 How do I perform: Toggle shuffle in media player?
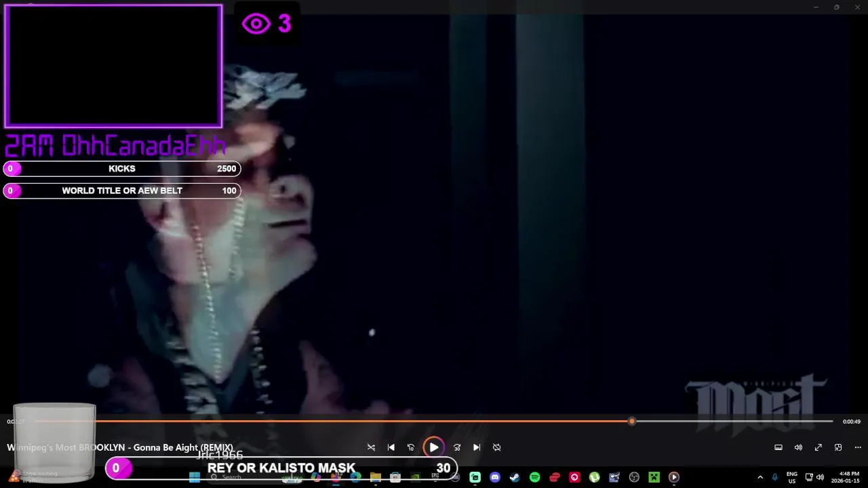(x=371, y=447)
